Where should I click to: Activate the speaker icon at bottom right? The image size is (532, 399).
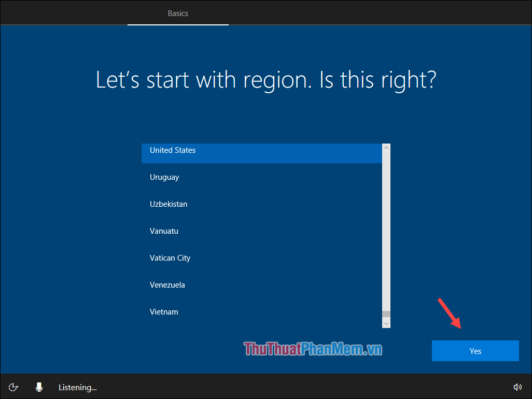click(517, 387)
